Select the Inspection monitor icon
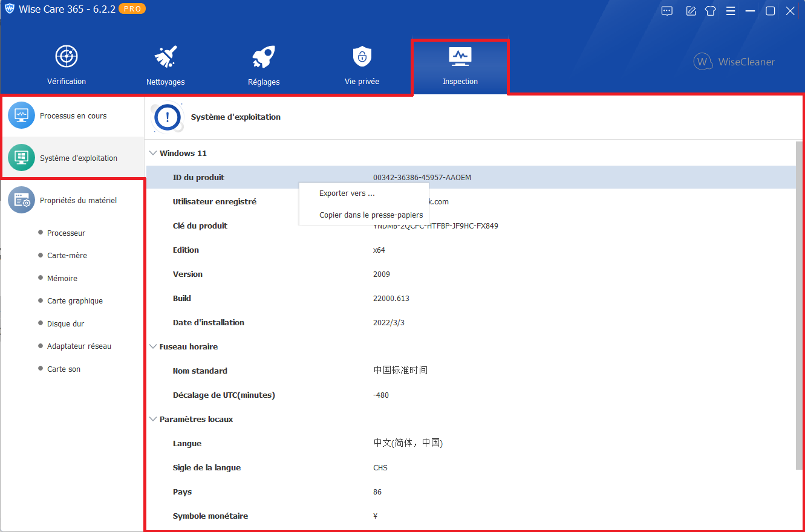The image size is (805, 532). click(x=460, y=56)
